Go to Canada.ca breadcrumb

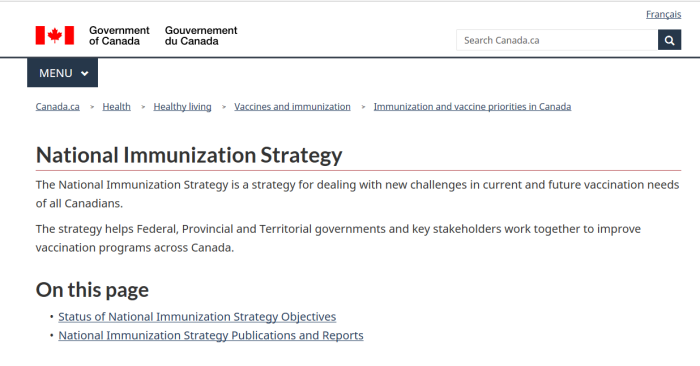coord(58,107)
